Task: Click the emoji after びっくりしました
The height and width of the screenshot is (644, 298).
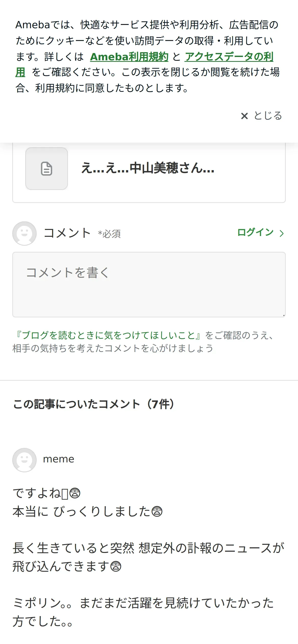Action: [157, 511]
